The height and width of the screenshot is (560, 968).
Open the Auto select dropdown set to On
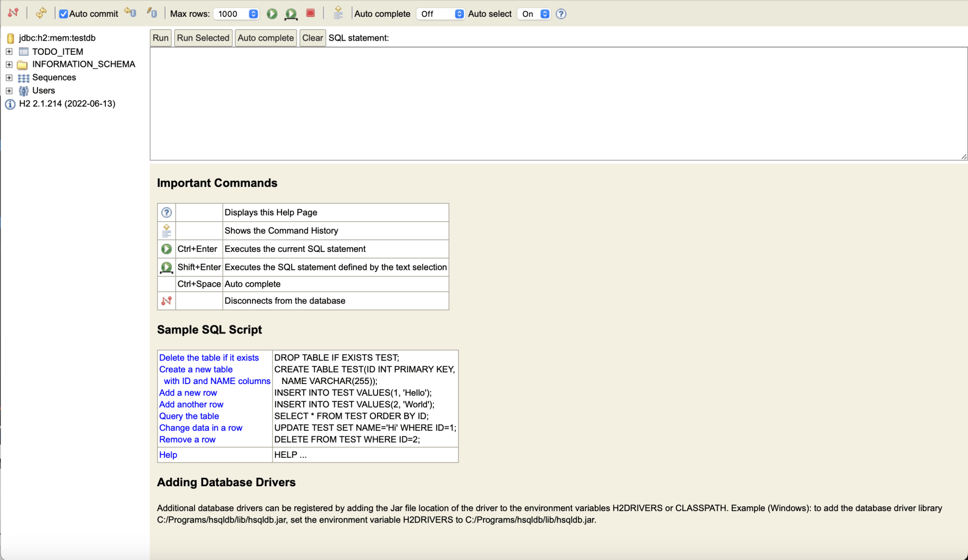[534, 14]
